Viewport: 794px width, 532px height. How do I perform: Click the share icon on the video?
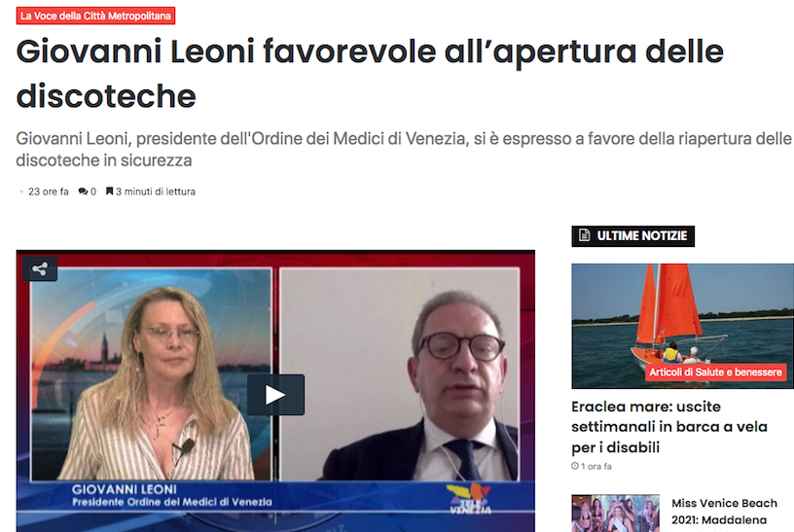tap(40, 268)
